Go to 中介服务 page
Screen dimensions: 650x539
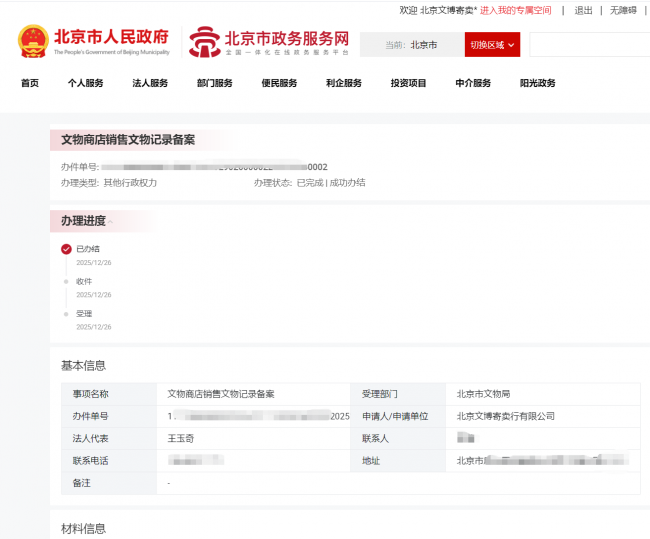(473, 83)
